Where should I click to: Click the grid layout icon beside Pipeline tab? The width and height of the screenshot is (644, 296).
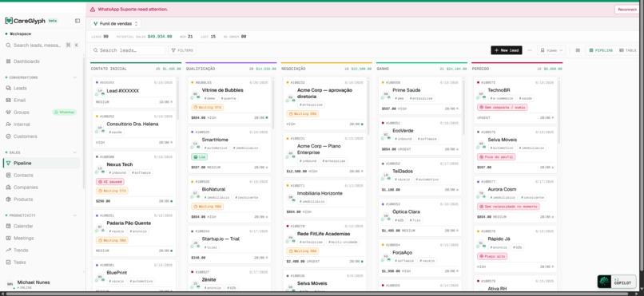578,50
